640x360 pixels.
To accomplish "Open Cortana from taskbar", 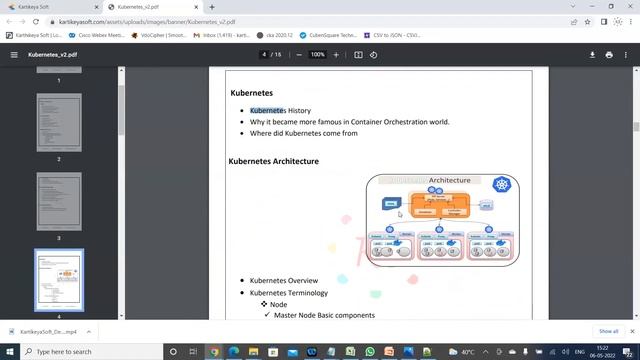I will [x=173, y=352].
